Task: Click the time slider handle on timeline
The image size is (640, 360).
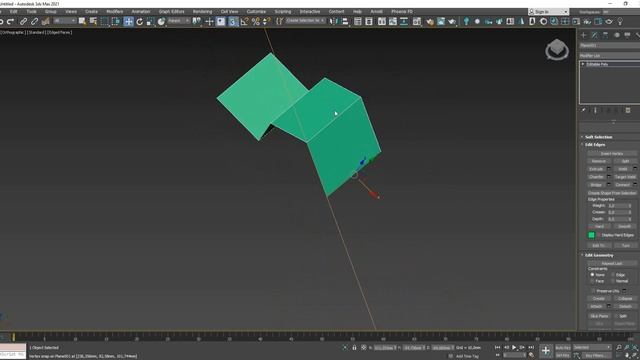Action: [x=13, y=337]
